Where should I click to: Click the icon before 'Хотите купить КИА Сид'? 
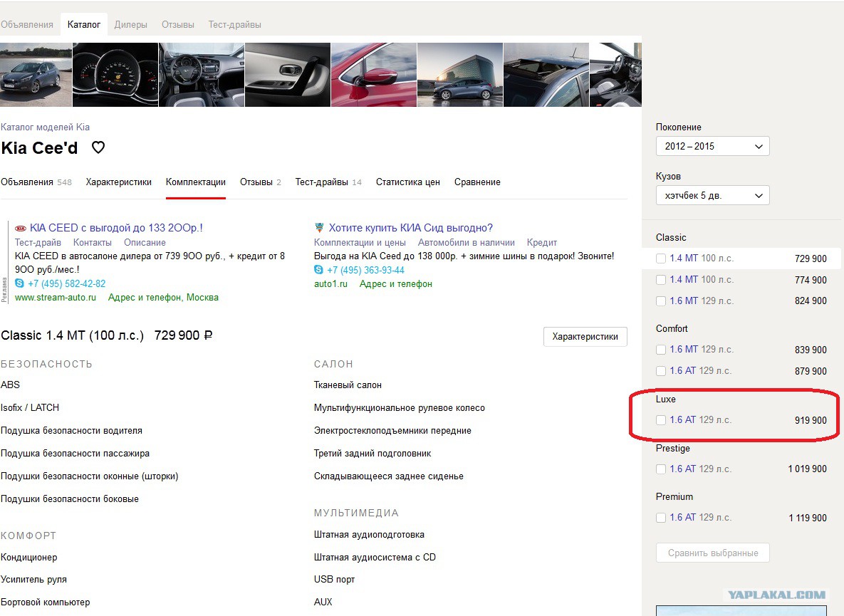pos(319,228)
